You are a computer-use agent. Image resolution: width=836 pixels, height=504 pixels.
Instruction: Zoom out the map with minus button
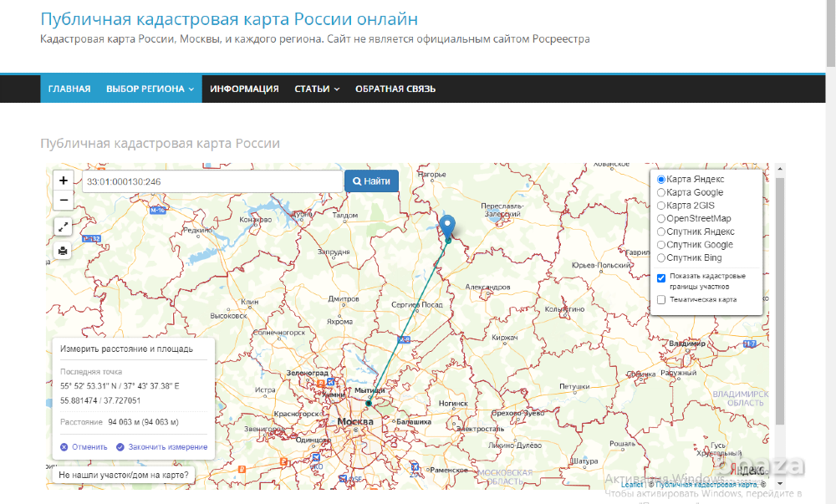(64, 201)
